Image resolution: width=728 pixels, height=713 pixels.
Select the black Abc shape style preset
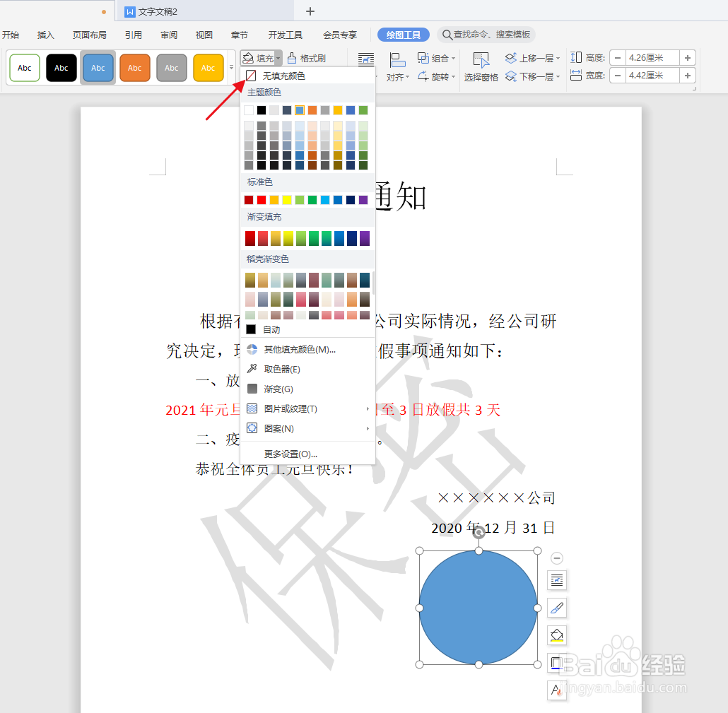pyautogui.click(x=61, y=67)
